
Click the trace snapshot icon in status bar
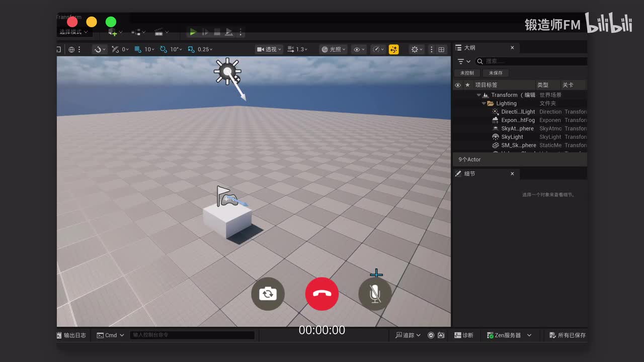point(441,335)
